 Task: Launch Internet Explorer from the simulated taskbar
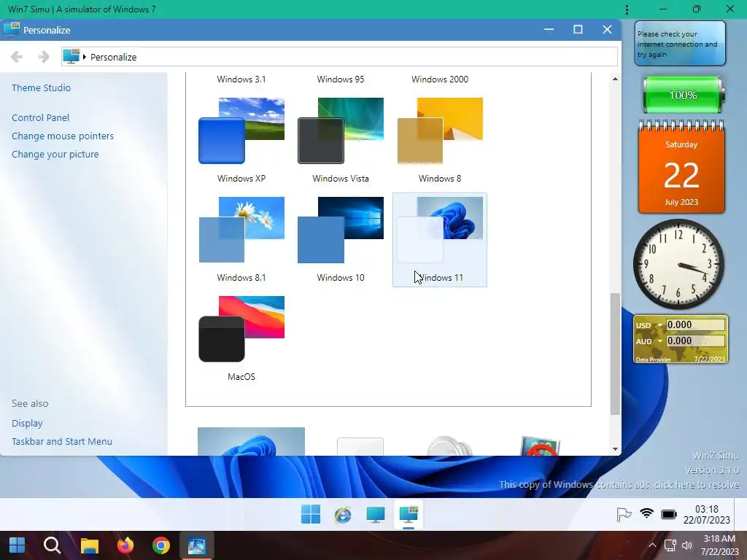tap(343, 515)
